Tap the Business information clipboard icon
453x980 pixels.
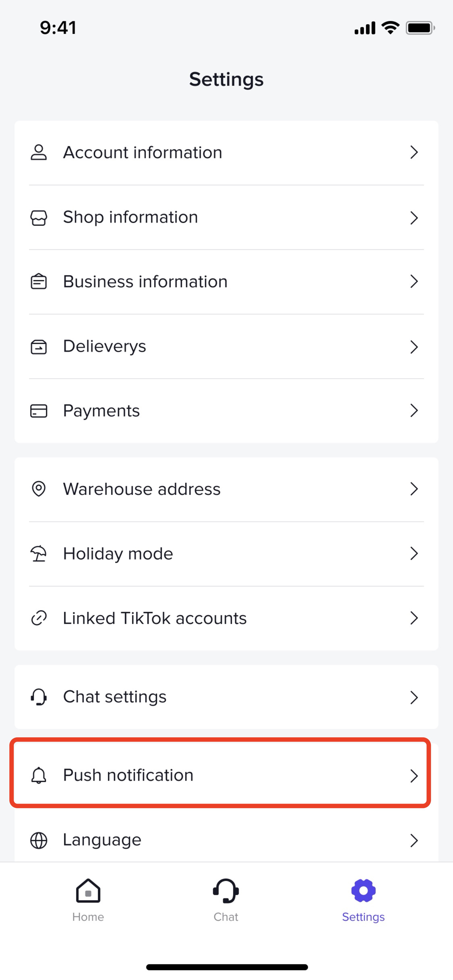click(x=39, y=281)
